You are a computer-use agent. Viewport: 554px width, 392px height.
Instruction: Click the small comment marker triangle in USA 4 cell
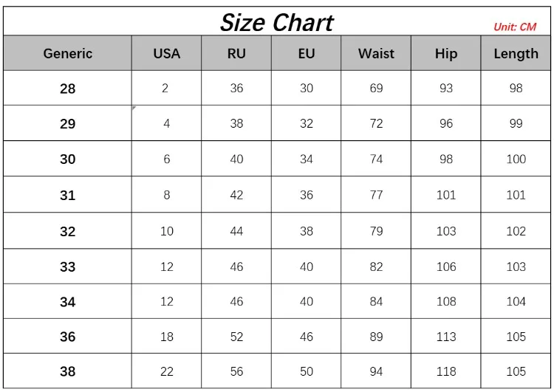134,107
